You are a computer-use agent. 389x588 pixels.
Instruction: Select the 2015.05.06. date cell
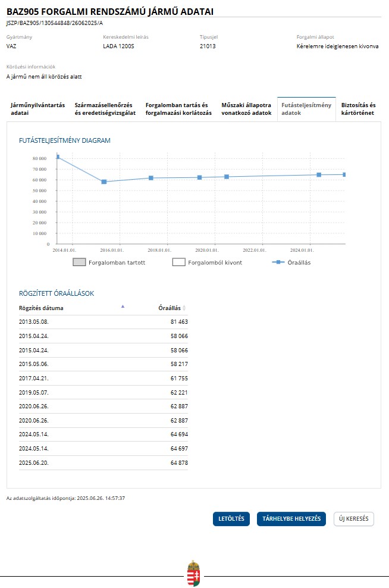pyautogui.click(x=34, y=364)
